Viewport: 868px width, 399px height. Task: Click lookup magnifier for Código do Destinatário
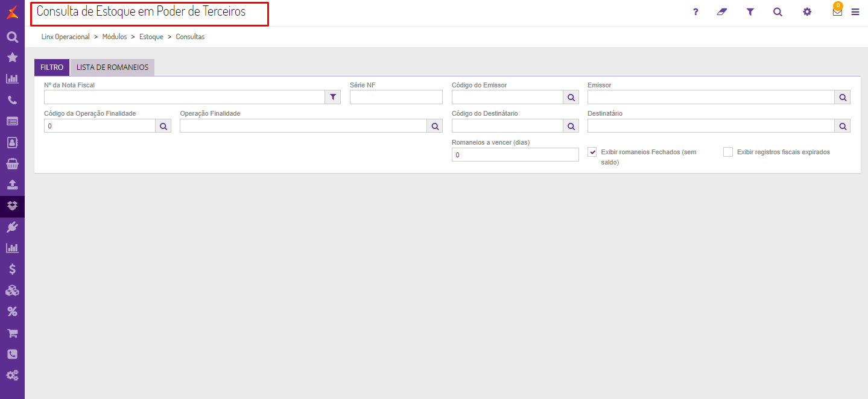pyautogui.click(x=571, y=125)
